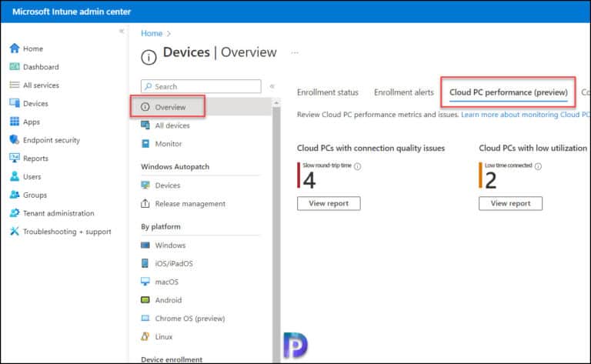
Task: Click the Home house icon in sidebar
Action: [x=15, y=48]
